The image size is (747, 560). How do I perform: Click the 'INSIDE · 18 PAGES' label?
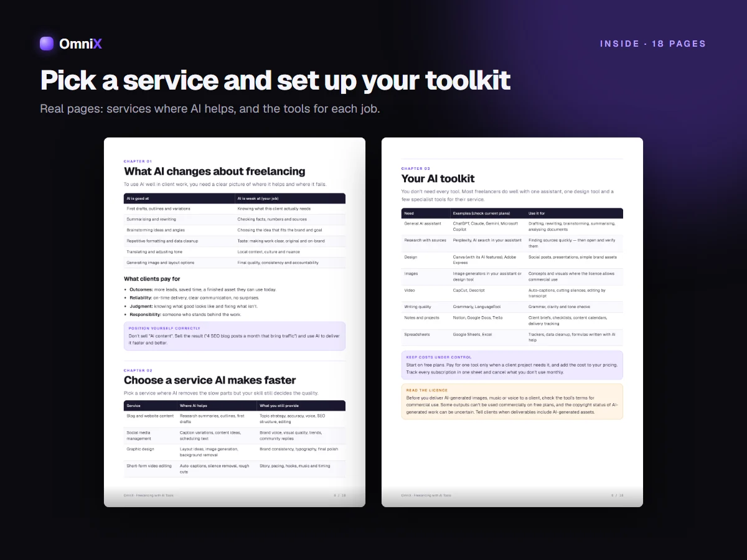click(x=653, y=44)
